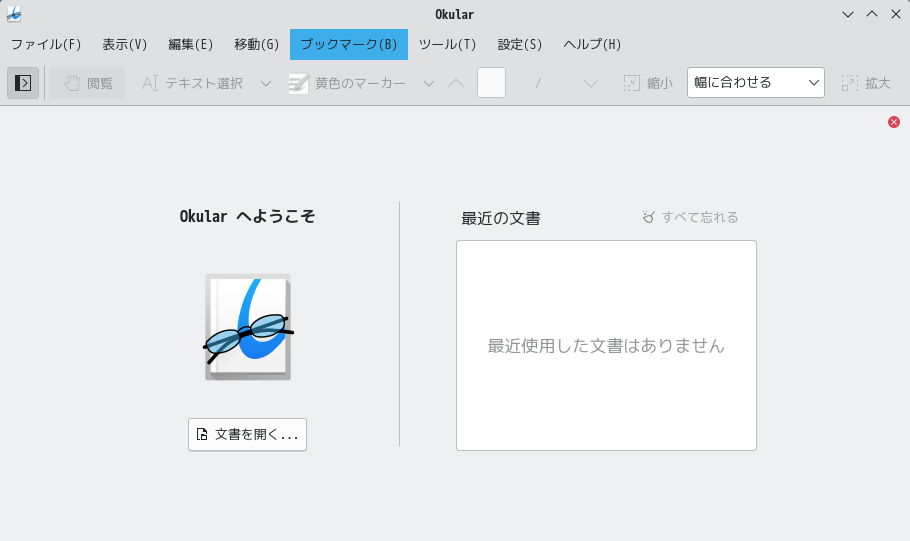Click the empty recent documents list
This screenshot has height=541, width=910.
pyautogui.click(x=606, y=345)
